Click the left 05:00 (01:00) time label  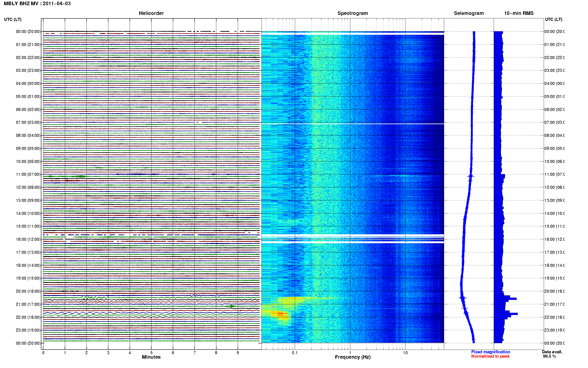pos(28,96)
